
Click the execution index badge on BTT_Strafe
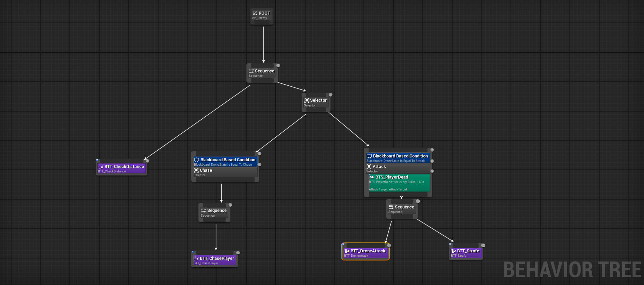[x=483, y=245]
